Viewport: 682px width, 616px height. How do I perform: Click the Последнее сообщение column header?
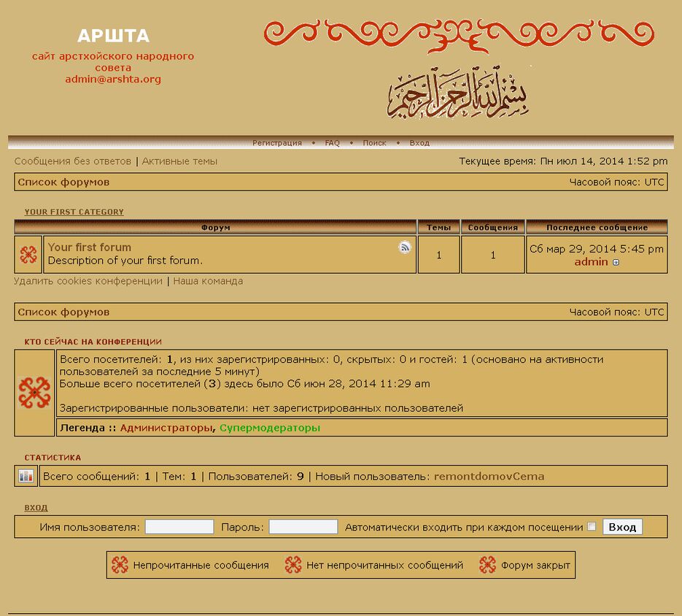tap(597, 227)
